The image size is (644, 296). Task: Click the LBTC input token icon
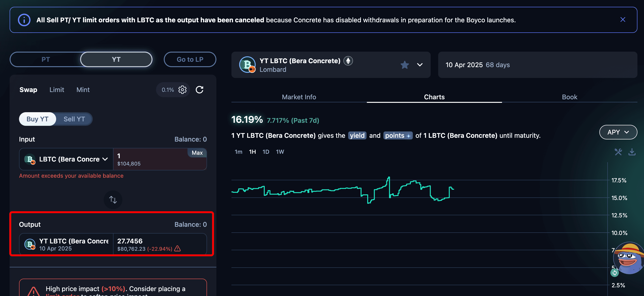pyautogui.click(x=30, y=159)
